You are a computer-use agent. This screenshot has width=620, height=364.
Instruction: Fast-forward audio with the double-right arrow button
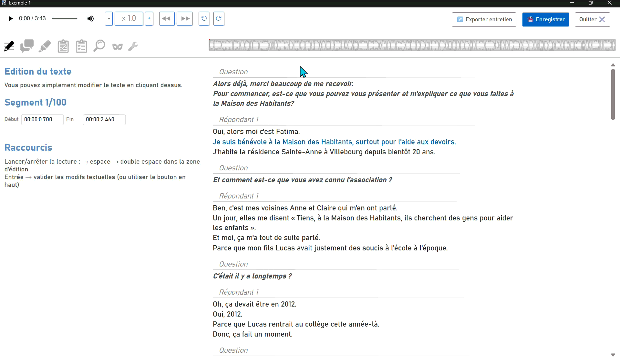pos(185,18)
